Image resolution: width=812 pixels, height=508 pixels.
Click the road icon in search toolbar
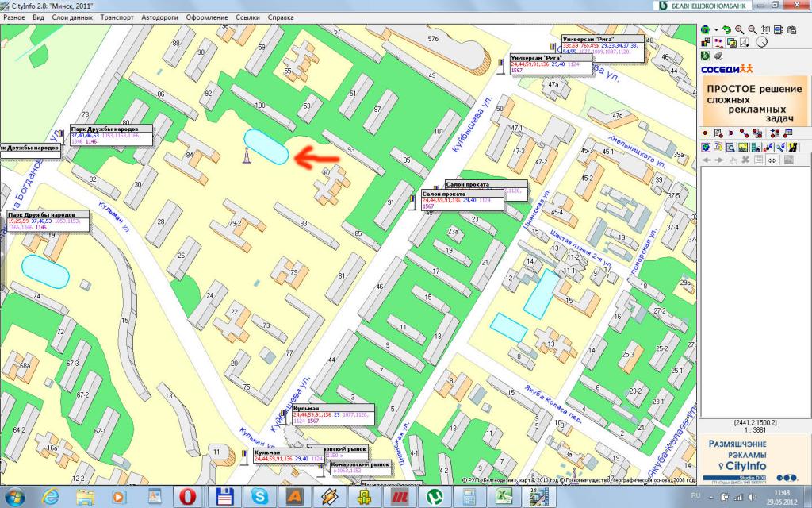[793, 147]
